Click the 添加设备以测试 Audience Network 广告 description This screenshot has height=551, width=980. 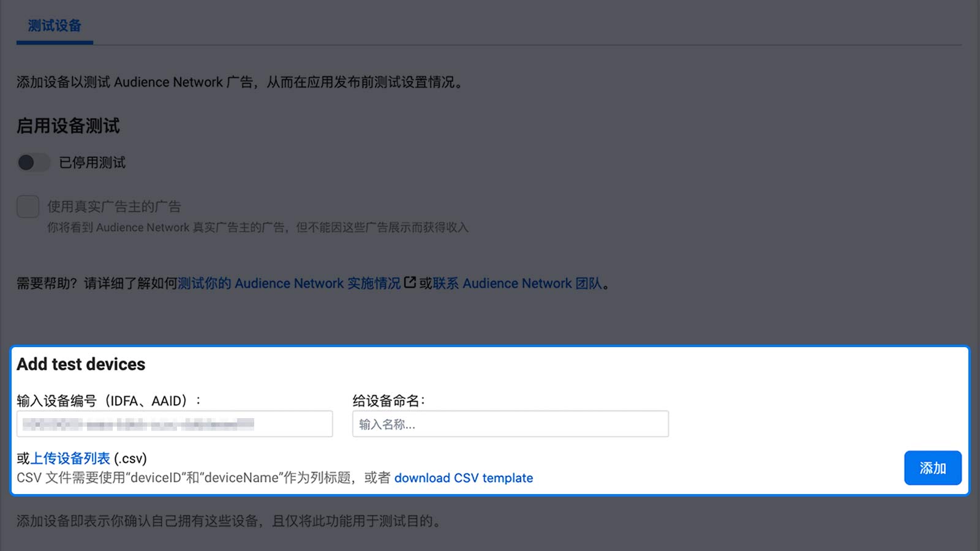point(239,82)
